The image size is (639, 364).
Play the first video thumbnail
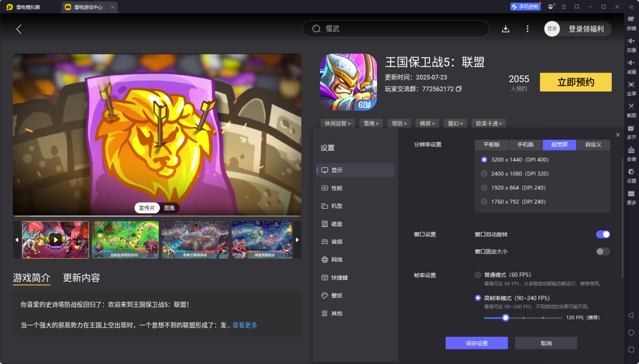point(56,239)
